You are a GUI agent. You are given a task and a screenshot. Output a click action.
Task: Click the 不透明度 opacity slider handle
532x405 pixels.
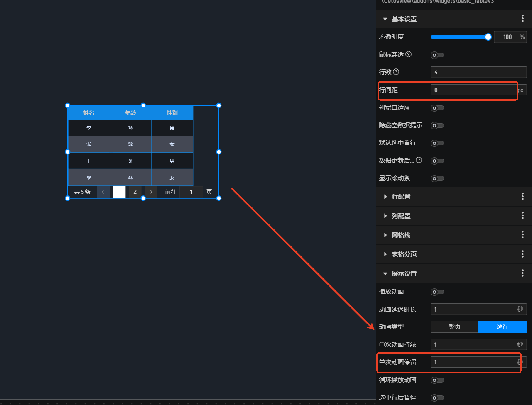(488, 37)
